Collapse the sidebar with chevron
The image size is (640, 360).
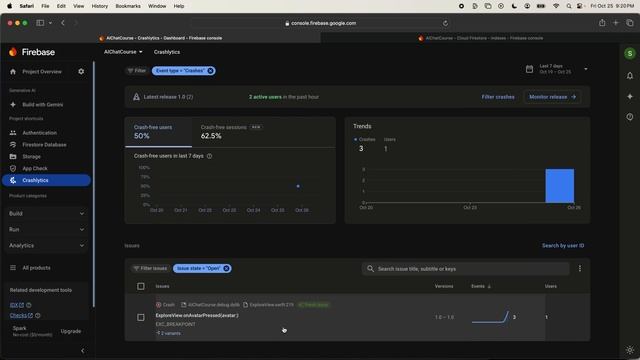[82, 351]
